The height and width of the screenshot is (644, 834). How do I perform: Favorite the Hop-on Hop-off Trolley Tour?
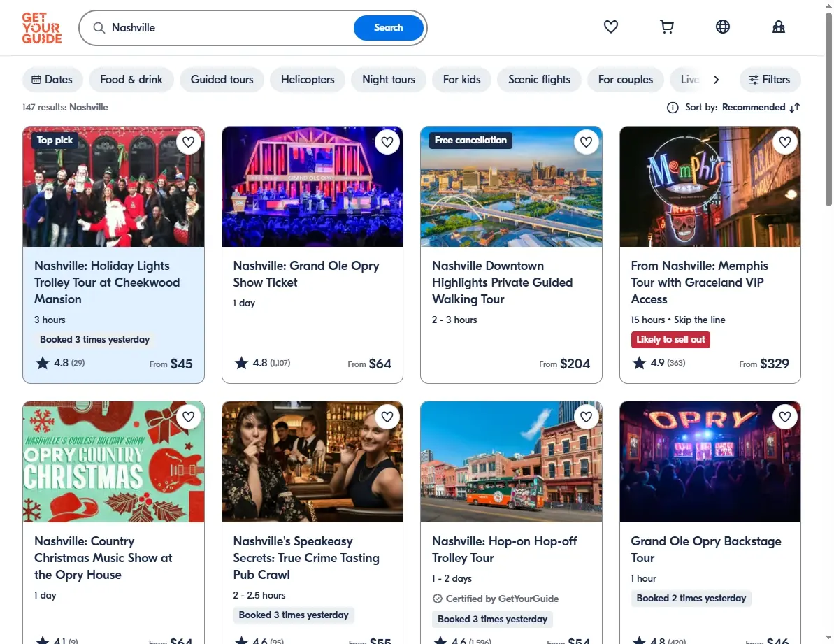[x=586, y=417]
